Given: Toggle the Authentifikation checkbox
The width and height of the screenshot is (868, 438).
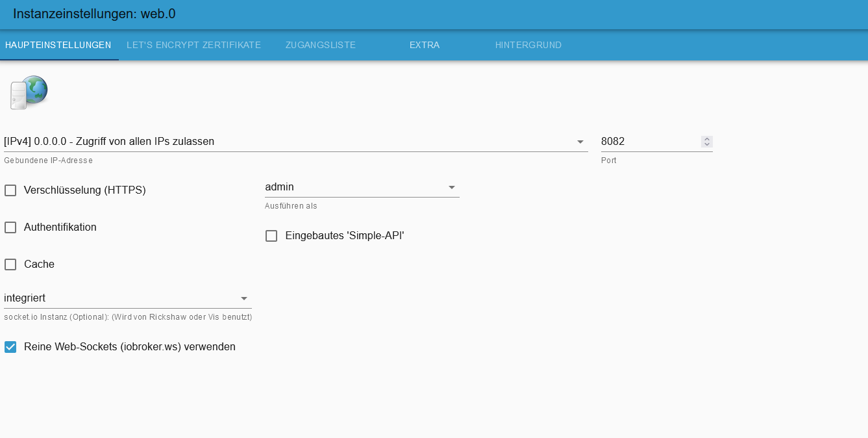Looking at the screenshot, I should pyautogui.click(x=10, y=227).
